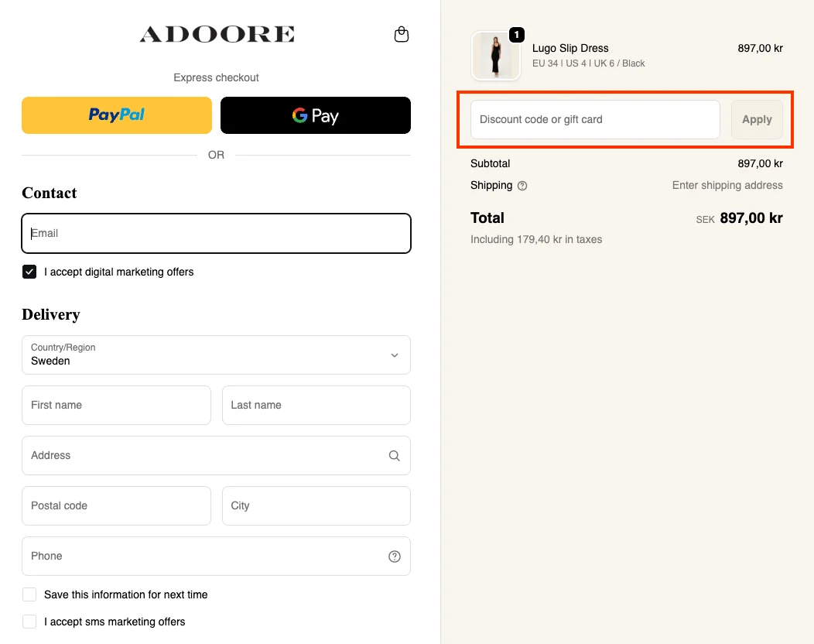
Task: Click the Discount code or gift card field
Action: pyautogui.click(x=595, y=119)
